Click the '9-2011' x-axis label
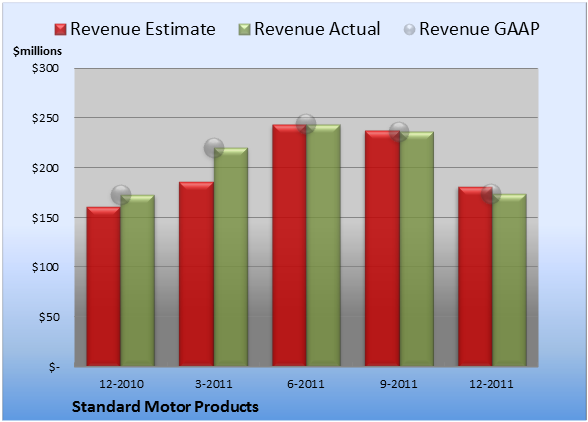This screenshot has height=422, width=588. click(399, 384)
